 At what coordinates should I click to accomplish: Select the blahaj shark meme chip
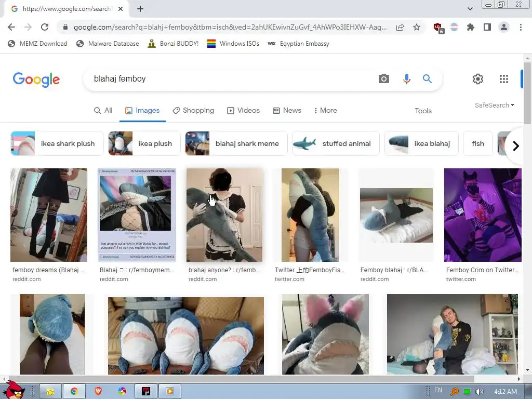click(x=236, y=143)
